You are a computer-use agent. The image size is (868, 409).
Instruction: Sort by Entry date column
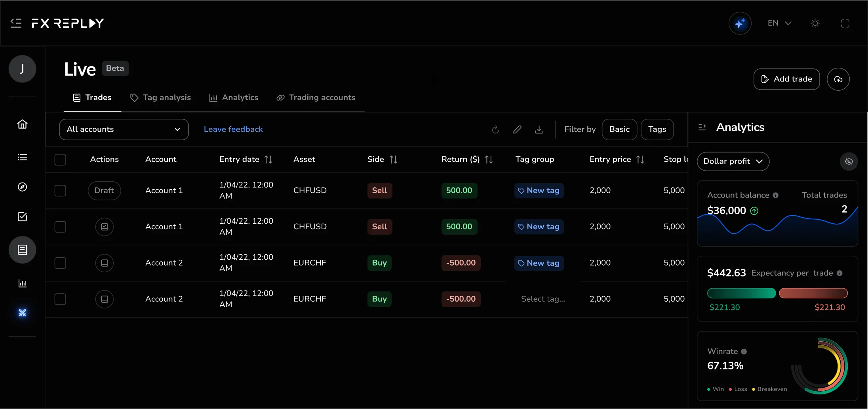[268, 160]
